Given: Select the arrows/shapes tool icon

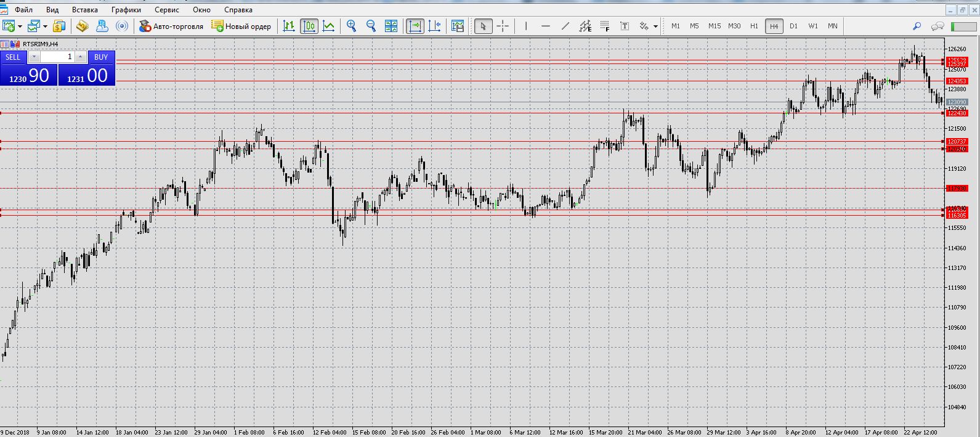Looking at the screenshot, I should (x=644, y=26).
